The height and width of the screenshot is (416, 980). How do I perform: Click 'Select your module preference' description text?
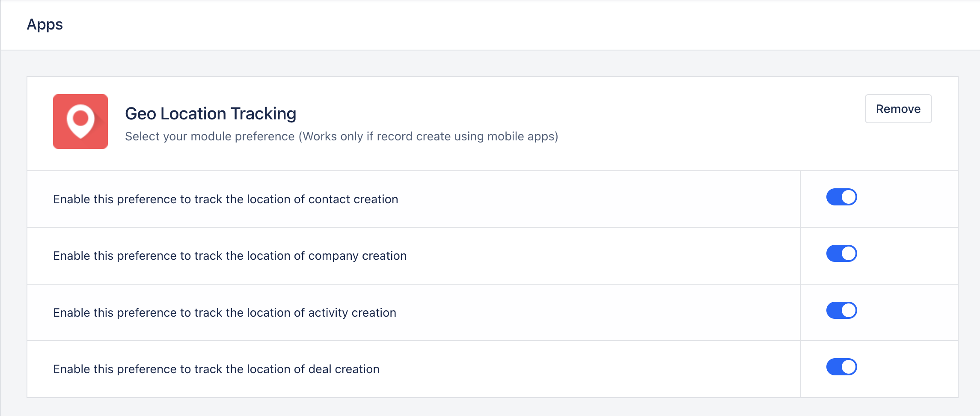coord(342,137)
